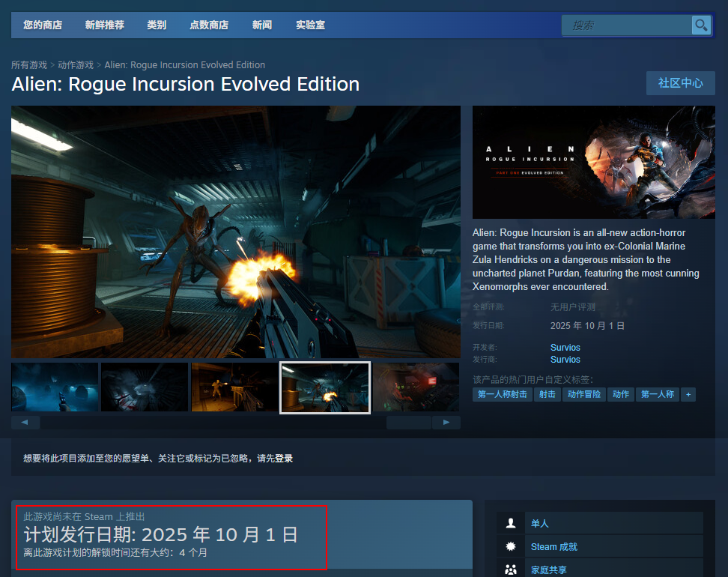Screen dimensions: 728x577
Task: Follow the 动作游戏 breadcrumb link
Action: (x=76, y=65)
